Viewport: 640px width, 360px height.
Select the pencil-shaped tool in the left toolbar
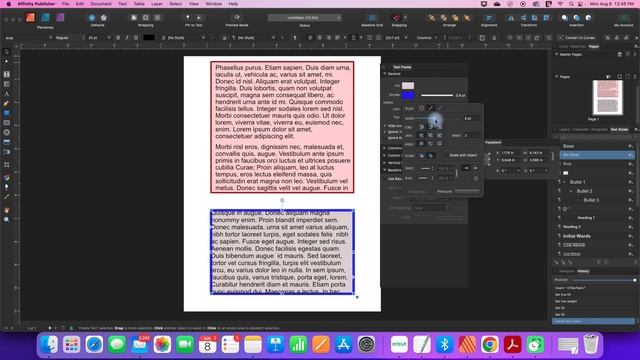(7, 104)
